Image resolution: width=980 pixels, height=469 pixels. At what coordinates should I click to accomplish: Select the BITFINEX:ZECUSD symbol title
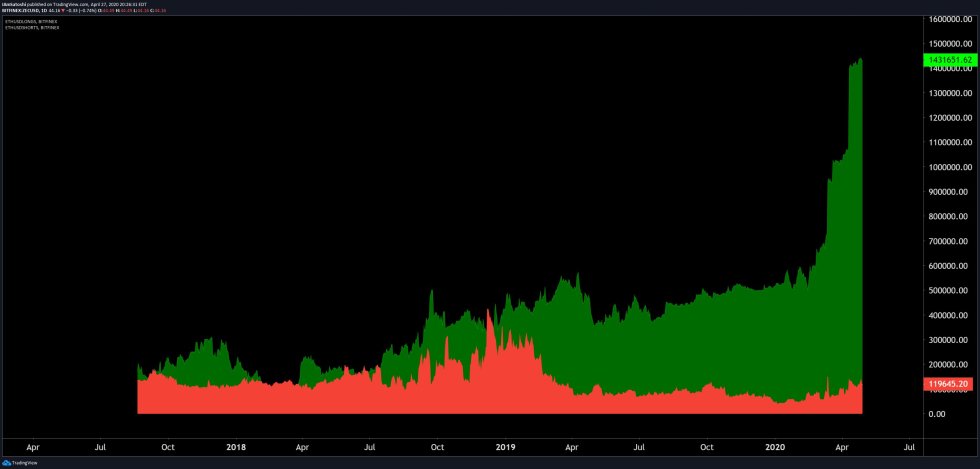22,11
